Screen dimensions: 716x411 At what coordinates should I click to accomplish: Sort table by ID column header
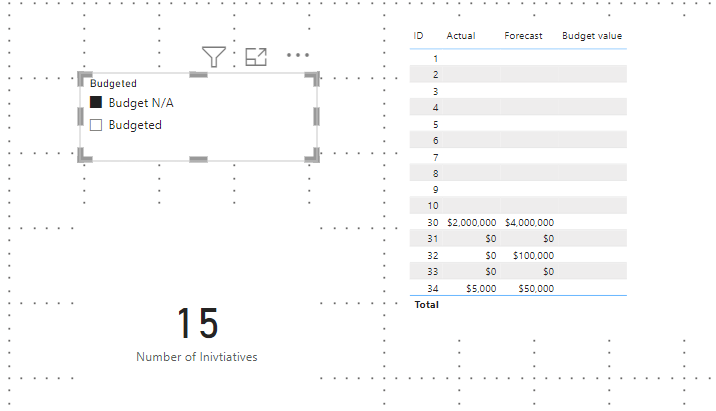point(418,36)
